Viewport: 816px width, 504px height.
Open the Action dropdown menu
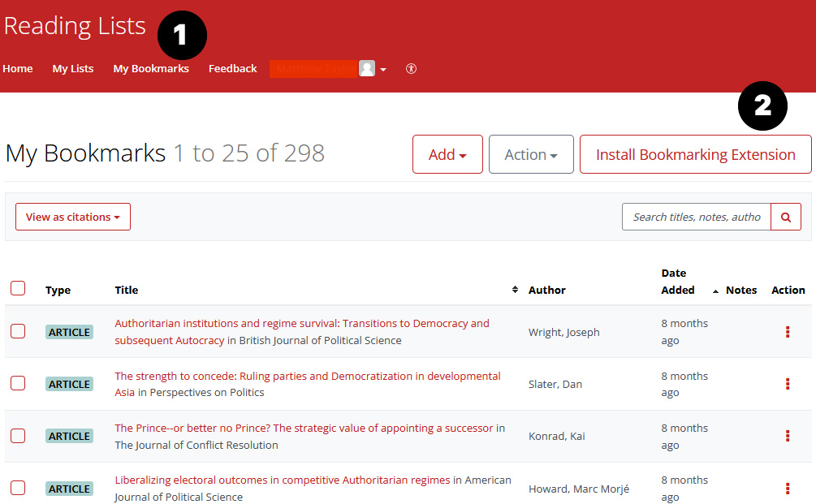click(531, 154)
